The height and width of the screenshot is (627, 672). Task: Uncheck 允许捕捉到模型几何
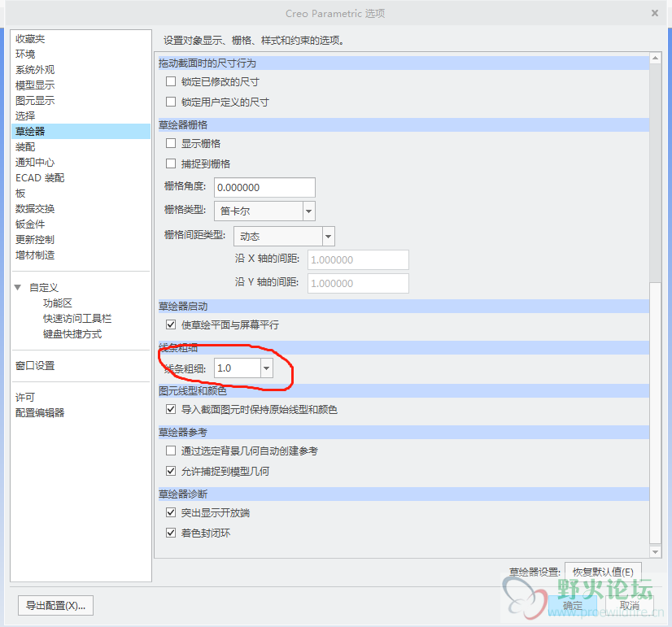pos(171,471)
